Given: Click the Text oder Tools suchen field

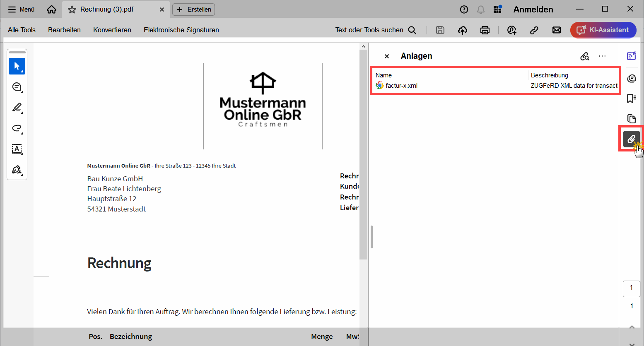Looking at the screenshot, I should click(376, 30).
